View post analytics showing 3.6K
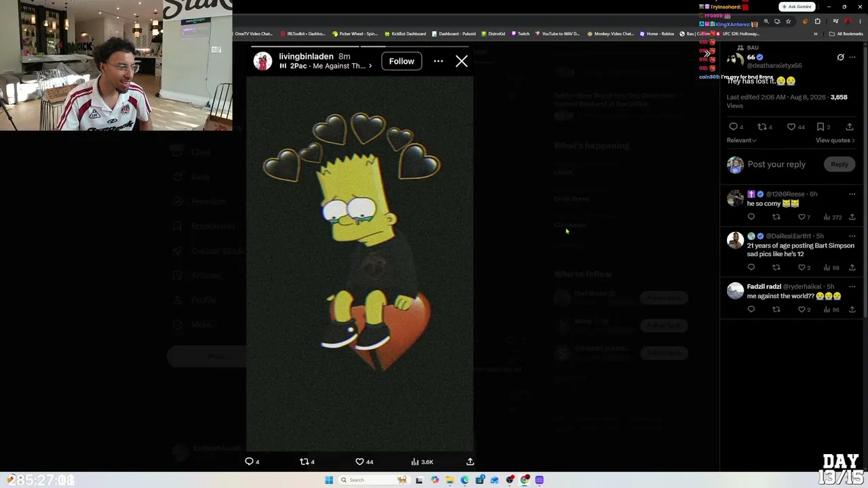 [422, 462]
